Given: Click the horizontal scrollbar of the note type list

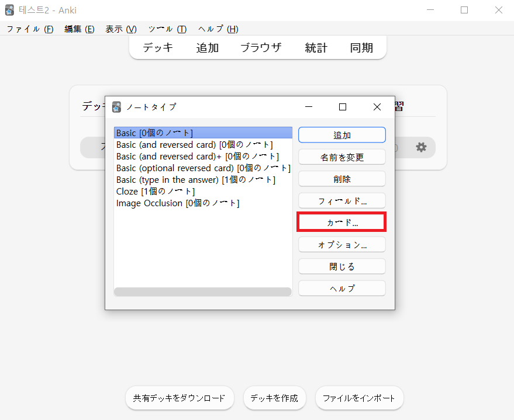Looking at the screenshot, I should (202, 291).
